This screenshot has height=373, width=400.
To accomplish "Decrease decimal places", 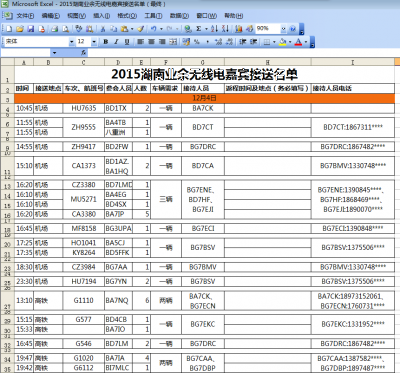I will click(x=229, y=42).
